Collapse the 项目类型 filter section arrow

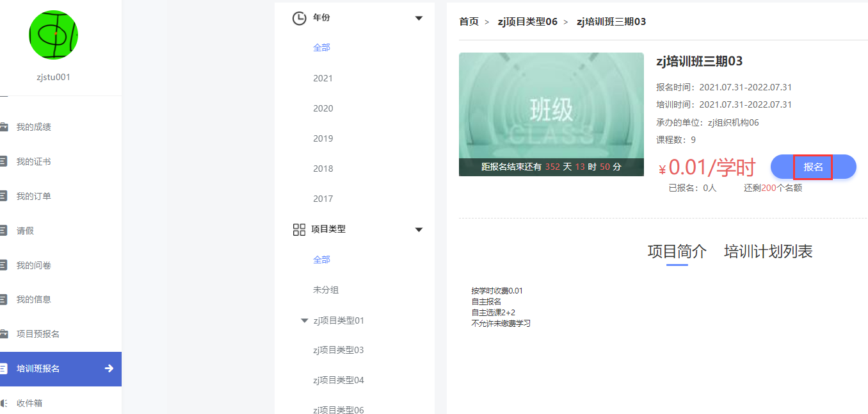[x=419, y=229]
